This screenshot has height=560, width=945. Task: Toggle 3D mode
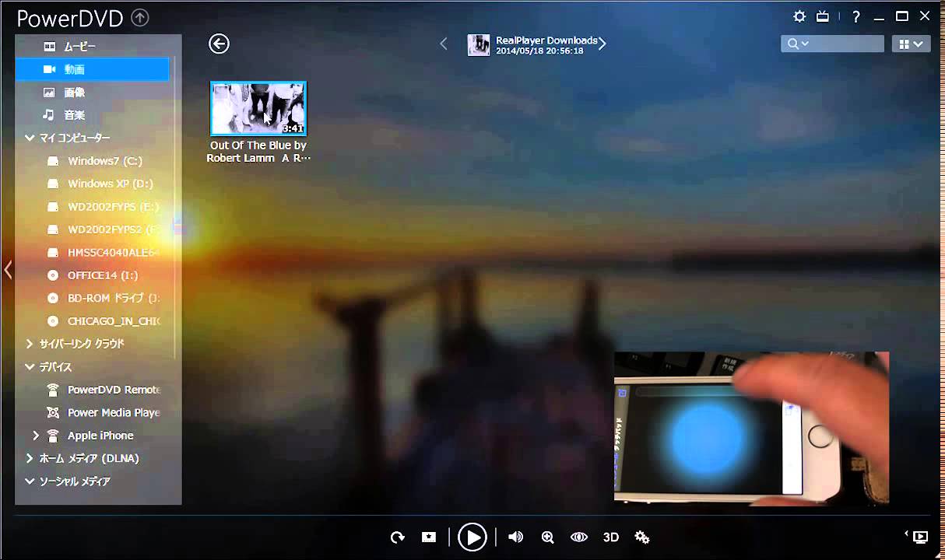611,537
